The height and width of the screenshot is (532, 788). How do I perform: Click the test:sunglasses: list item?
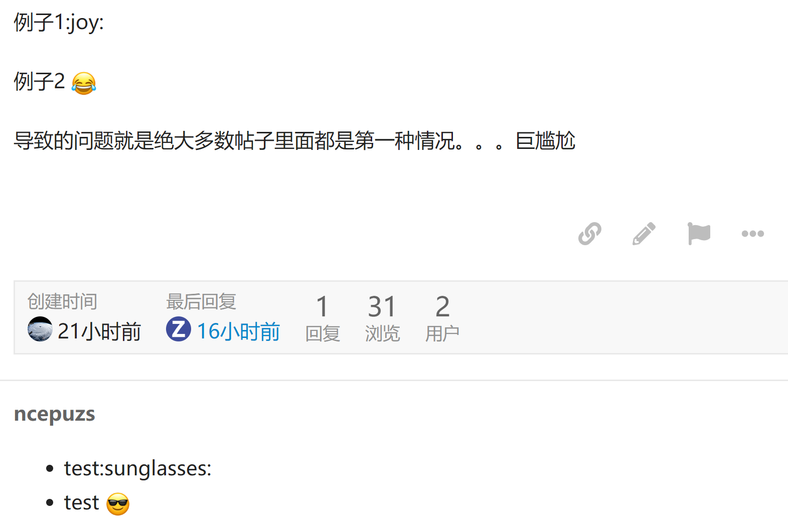(x=137, y=469)
